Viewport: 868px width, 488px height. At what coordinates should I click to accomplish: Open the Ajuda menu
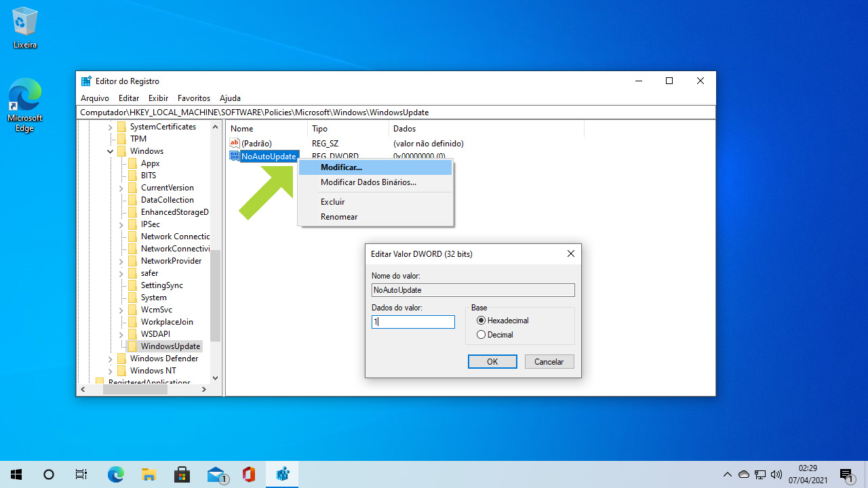[x=230, y=98]
